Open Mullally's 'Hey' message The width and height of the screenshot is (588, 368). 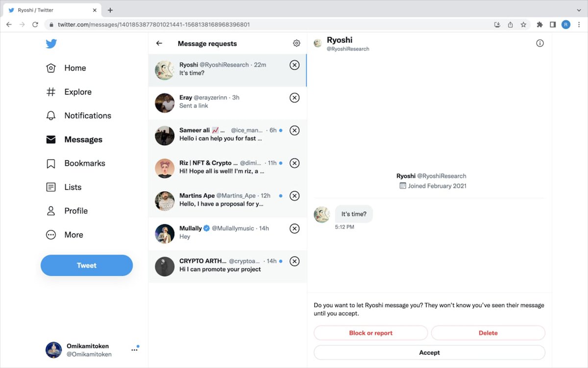(227, 234)
